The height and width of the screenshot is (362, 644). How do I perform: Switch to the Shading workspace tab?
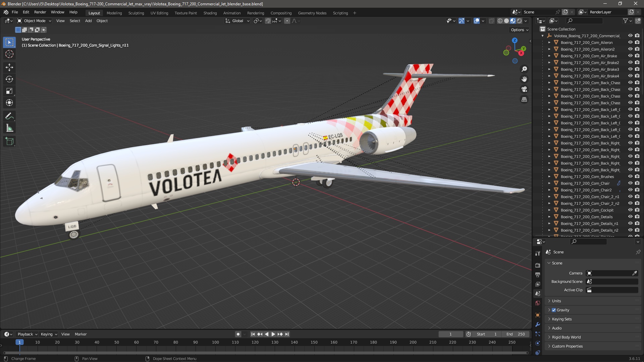click(x=210, y=13)
